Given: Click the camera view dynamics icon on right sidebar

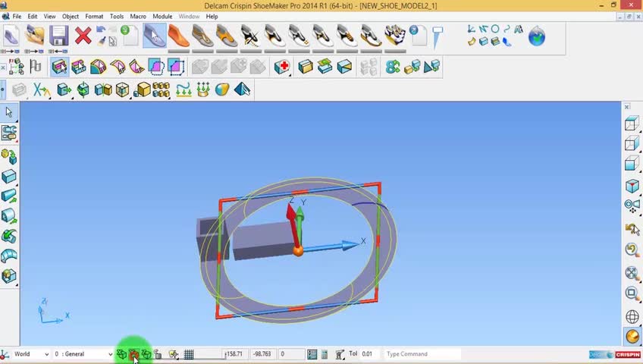Looking at the screenshot, I should tap(632, 205).
